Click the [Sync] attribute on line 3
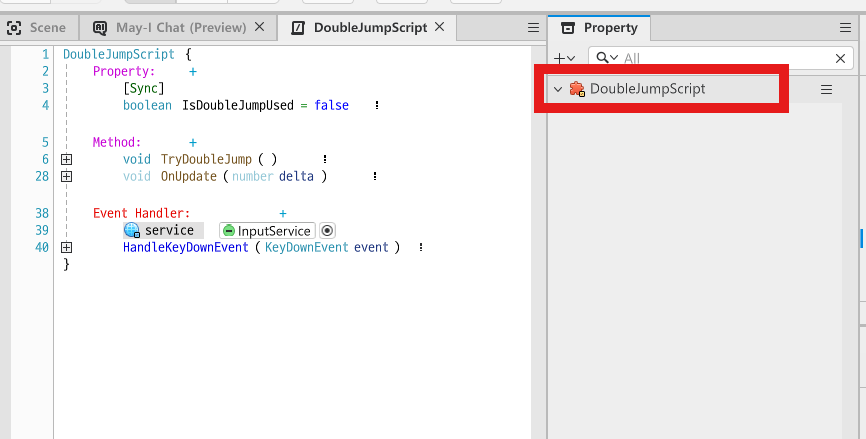Viewport: 866px width, 439px height. pos(144,88)
